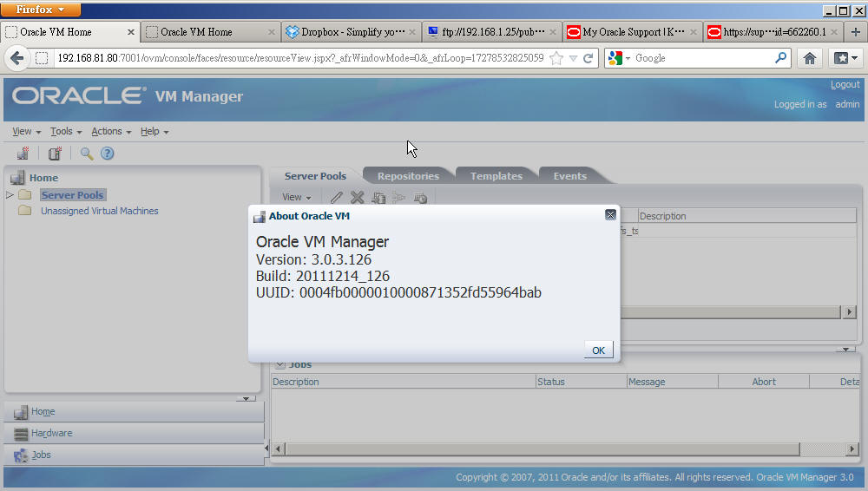Click the Google search input field
The height and width of the screenshot is (491, 868).
[703, 58]
